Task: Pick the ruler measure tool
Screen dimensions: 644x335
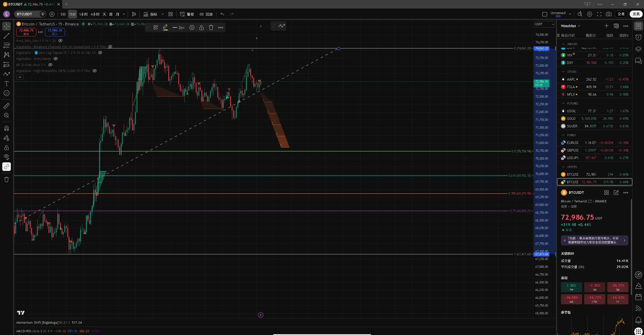Action: 7,106
